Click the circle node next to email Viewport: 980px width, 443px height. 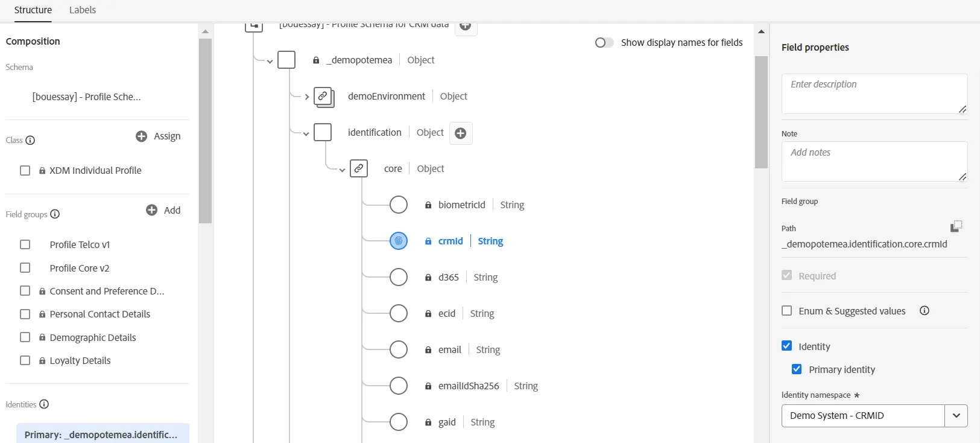coord(399,349)
